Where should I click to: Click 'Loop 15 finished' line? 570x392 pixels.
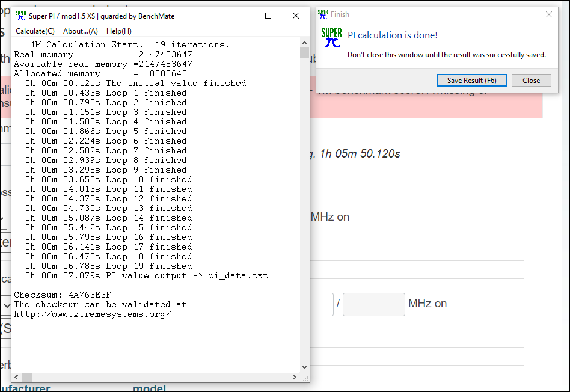(x=108, y=228)
